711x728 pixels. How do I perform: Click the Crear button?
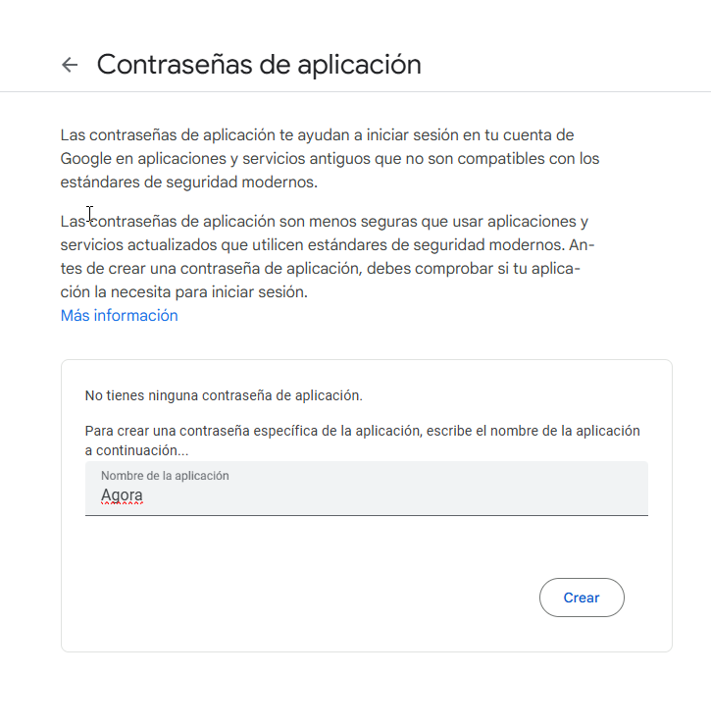[x=582, y=598]
